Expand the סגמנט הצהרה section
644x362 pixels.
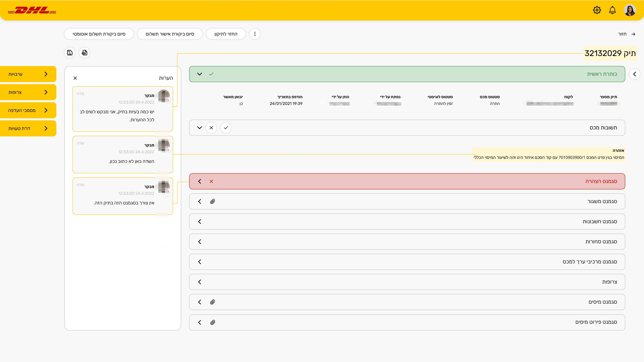click(x=200, y=181)
